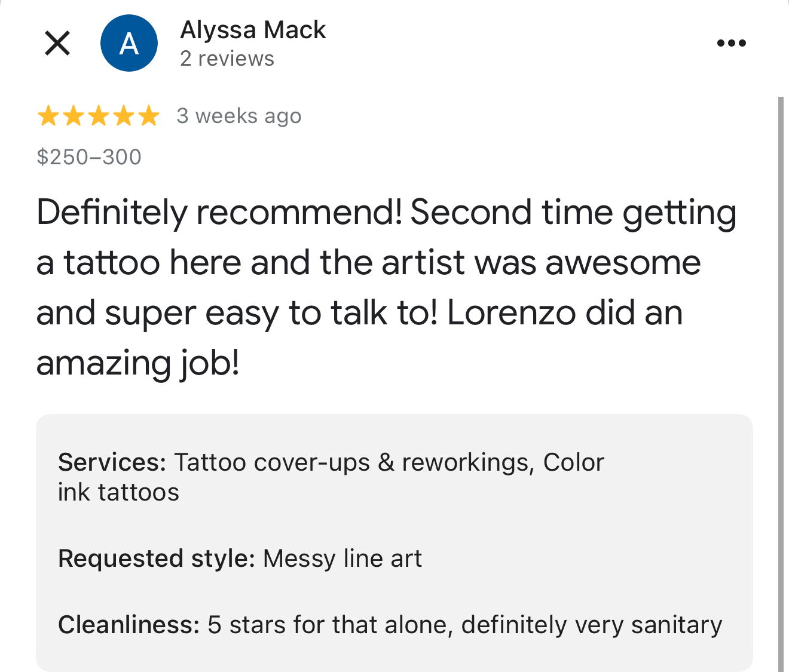789x672 pixels.
Task: Open the three-dot more options menu
Action: click(731, 43)
